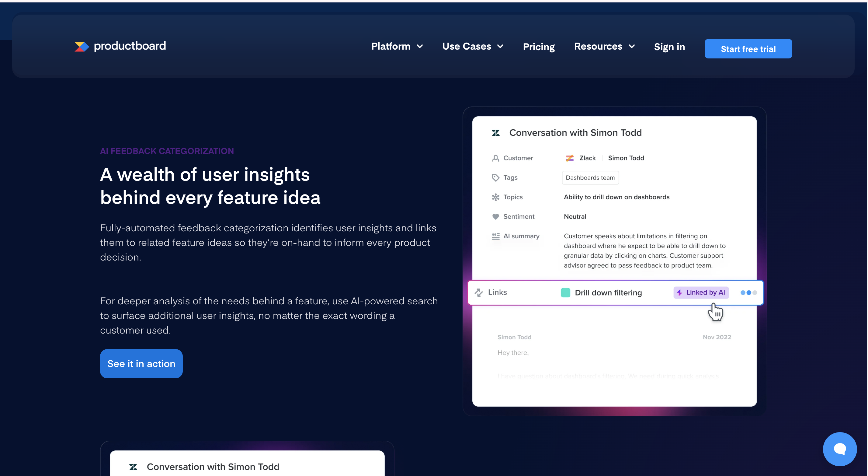The image size is (868, 476).
Task: Click the See it in action button
Action: pos(141,363)
